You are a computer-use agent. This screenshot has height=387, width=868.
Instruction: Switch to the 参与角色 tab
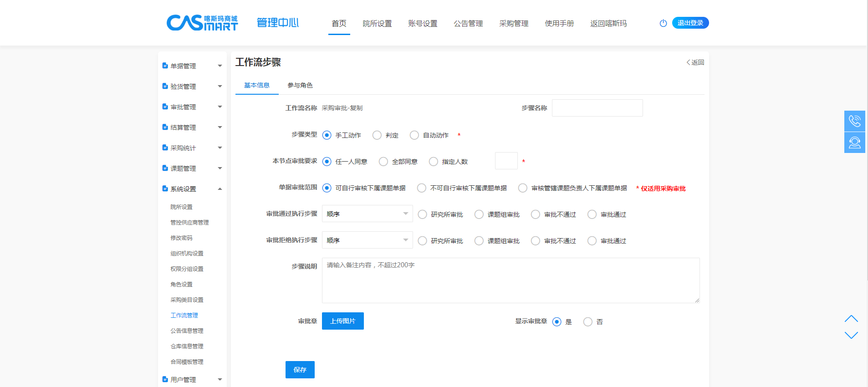pyautogui.click(x=300, y=86)
